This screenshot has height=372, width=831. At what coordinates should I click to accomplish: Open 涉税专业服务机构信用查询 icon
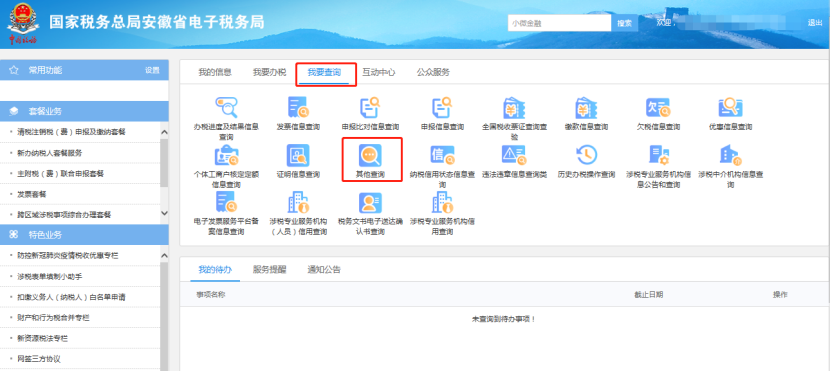pyautogui.click(x=442, y=202)
